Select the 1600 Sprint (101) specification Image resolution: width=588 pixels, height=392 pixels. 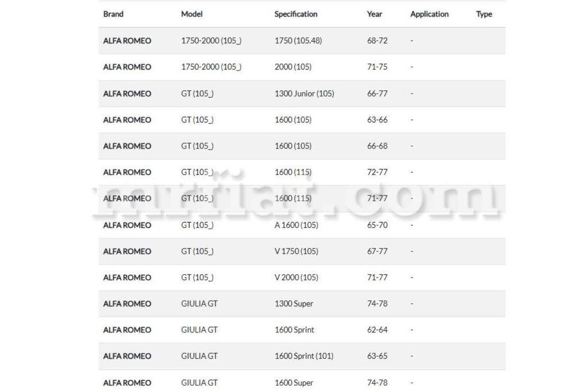pos(304,356)
